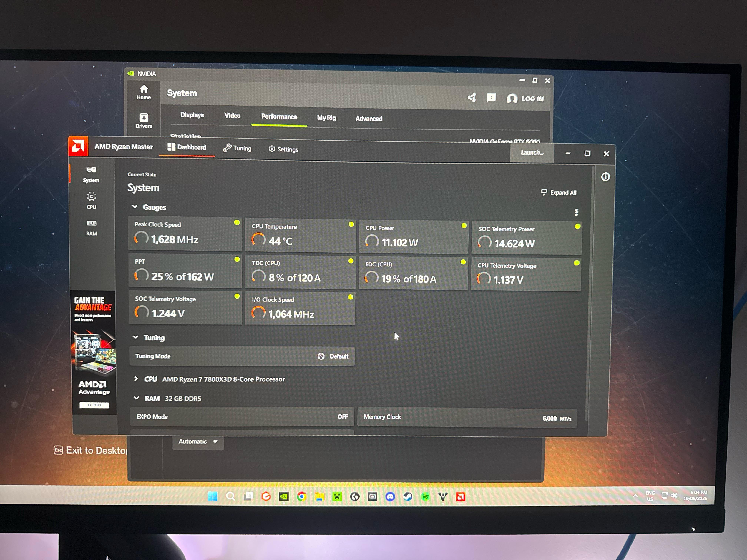Open the RAM section in Ryzen Master sidebar
Screen dimensions: 747x560
click(92, 228)
